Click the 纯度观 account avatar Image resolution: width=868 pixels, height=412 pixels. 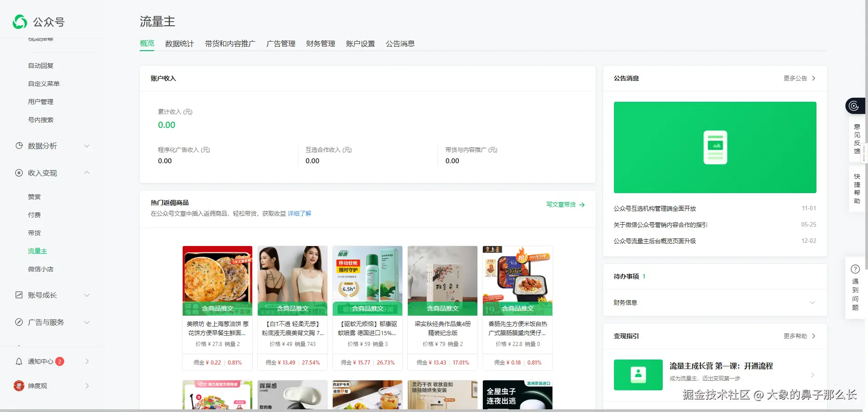click(x=19, y=385)
